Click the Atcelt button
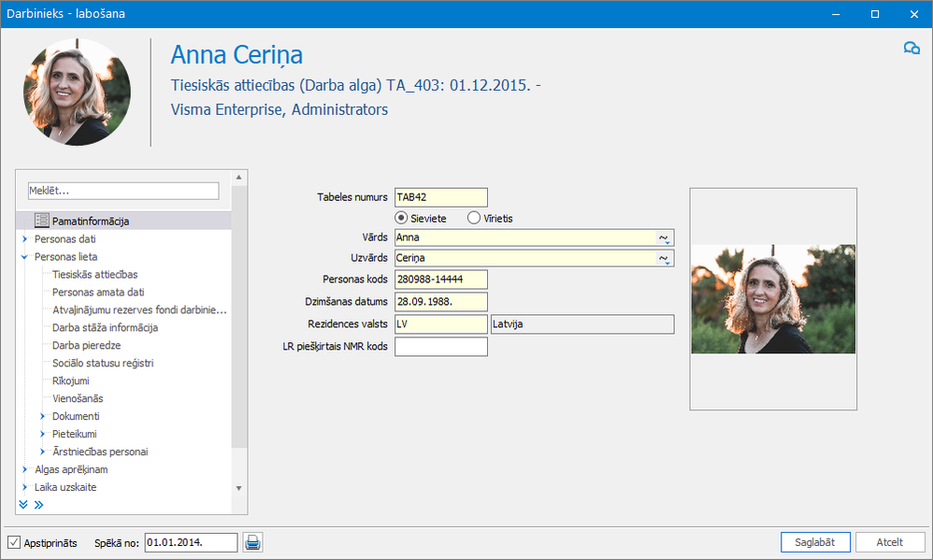The width and height of the screenshot is (933, 560). click(890, 542)
